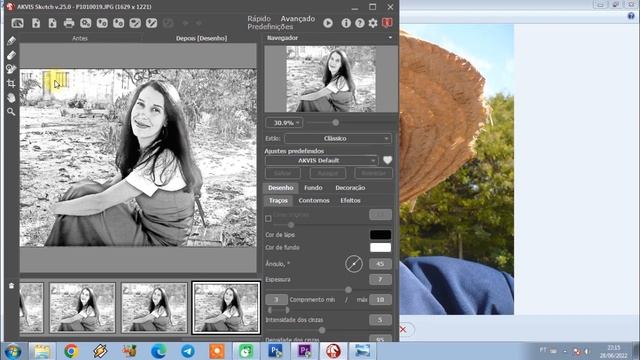Viewport: 640px width, 360px height.
Task: Open preferences with the gear icon
Action: pyautogui.click(x=373, y=23)
